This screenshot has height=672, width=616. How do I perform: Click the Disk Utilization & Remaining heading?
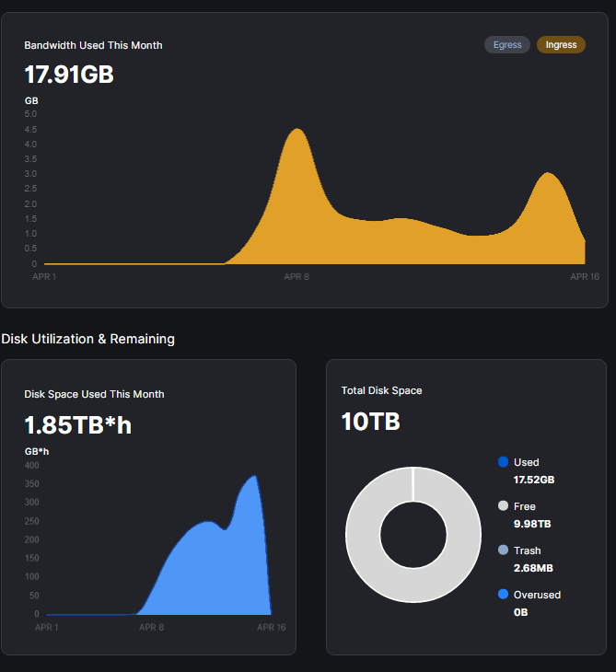[x=88, y=339]
